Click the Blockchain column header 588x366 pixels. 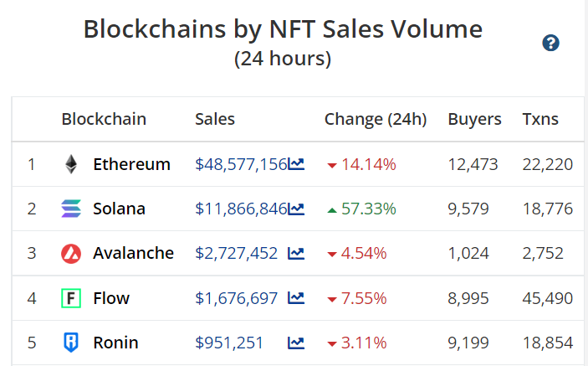click(x=104, y=119)
